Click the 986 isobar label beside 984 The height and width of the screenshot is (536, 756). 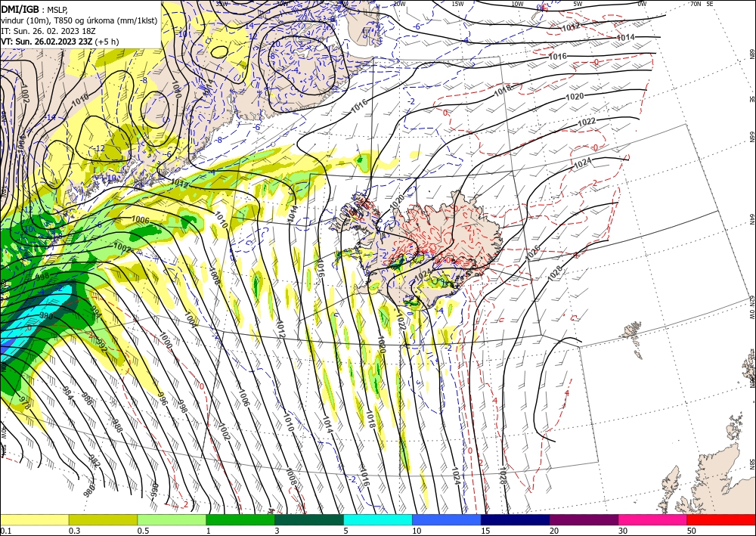[x=87, y=399]
